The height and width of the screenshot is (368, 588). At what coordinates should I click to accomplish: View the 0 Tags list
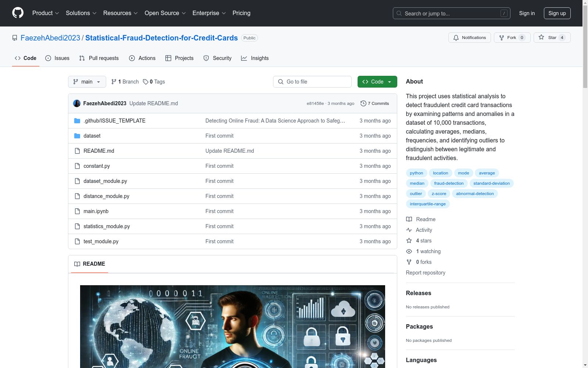pos(154,82)
